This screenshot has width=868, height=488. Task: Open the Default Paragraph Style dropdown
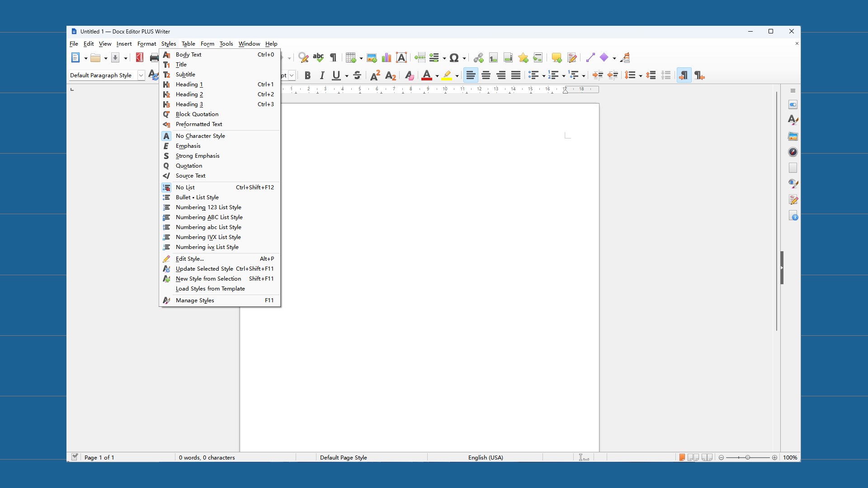[x=141, y=75]
